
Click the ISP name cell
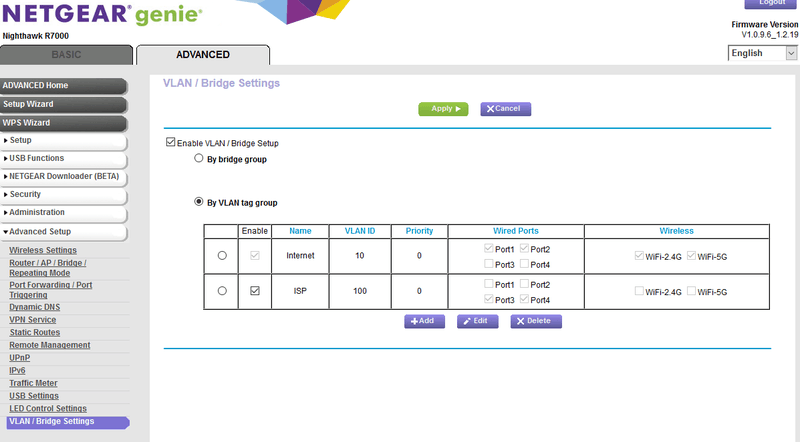pyautogui.click(x=300, y=291)
